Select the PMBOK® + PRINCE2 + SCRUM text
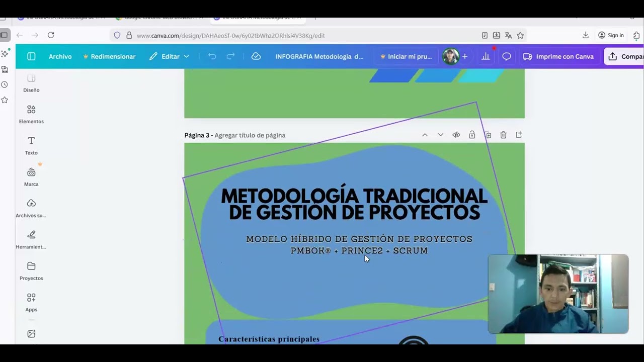Screen dimensions: 644x362 (359, 250)
